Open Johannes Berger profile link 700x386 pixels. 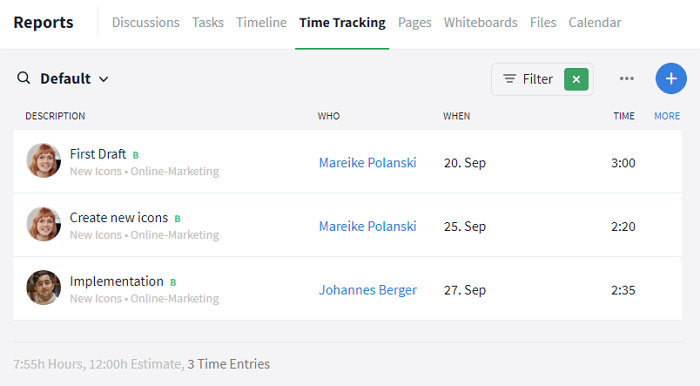(367, 290)
